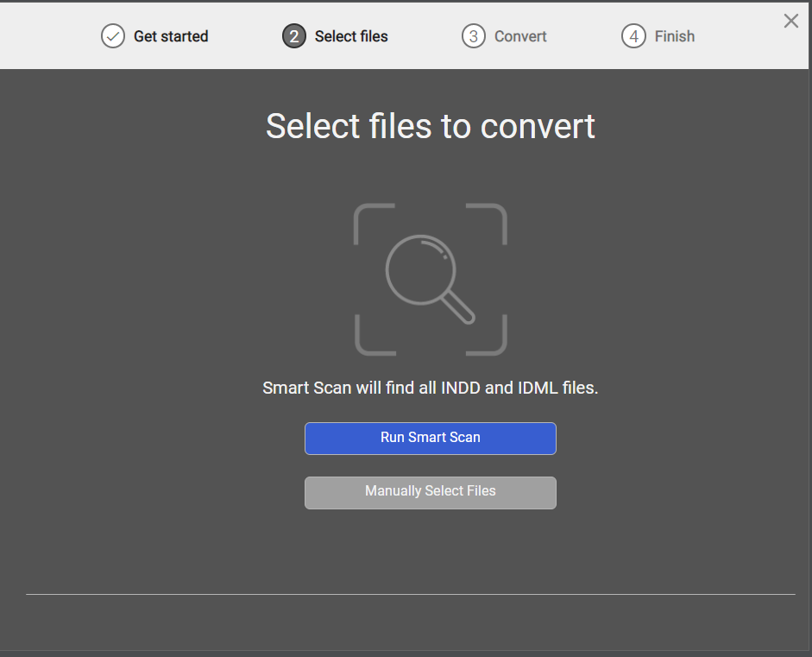
Task: Choose Manually Select Files instead
Action: (x=430, y=491)
